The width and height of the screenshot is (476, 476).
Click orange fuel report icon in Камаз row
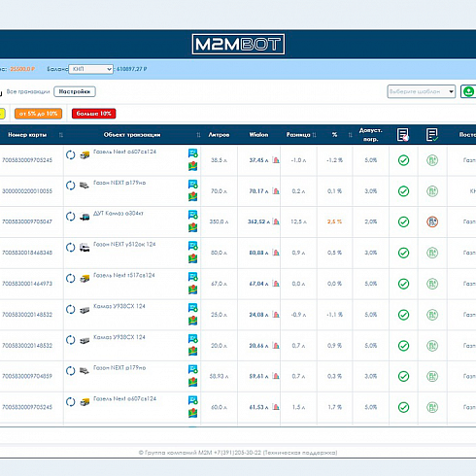tap(432, 221)
